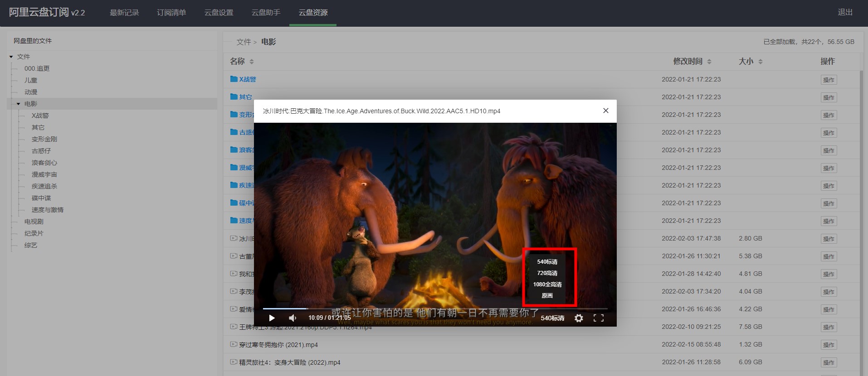
Task: Enter fullscreen mode in the video player
Action: (x=599, y=318)
